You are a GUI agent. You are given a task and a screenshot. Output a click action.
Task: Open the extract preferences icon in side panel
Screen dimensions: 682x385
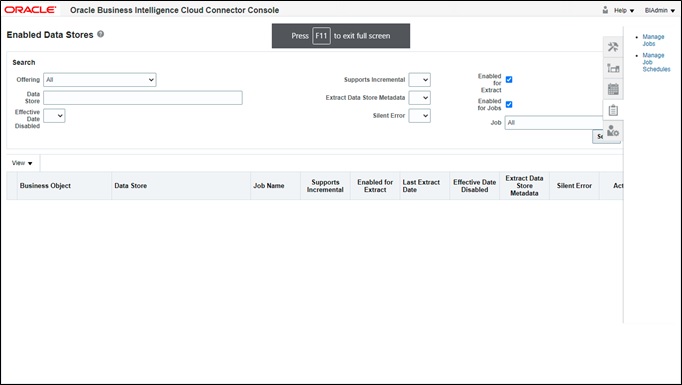[613, 68]
